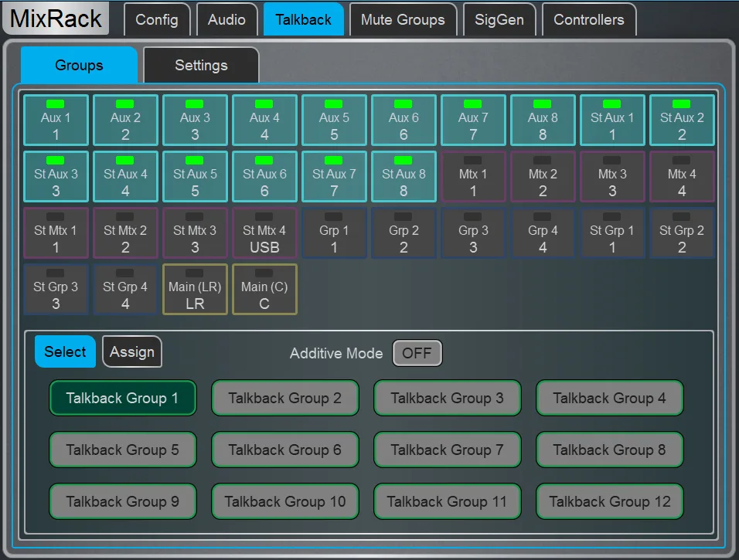This screenshot has height=560, width=739.
Task: Select Talkback Group 4
Action: (610, 398)
